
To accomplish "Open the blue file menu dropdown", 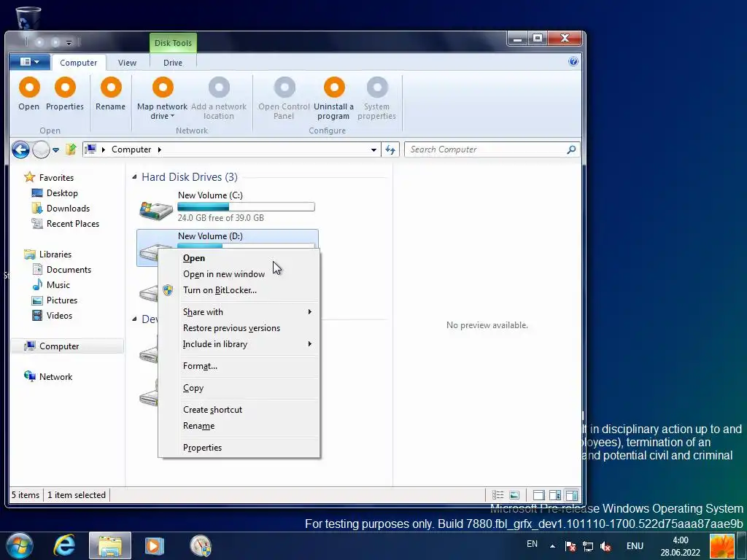I will [x=29, y=61].
